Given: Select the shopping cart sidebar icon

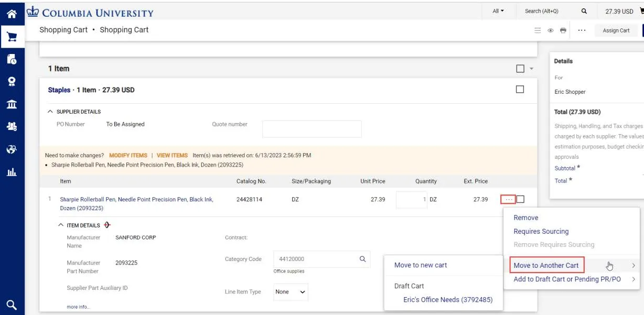Looking at the screenshot, I should click(12, 37).
